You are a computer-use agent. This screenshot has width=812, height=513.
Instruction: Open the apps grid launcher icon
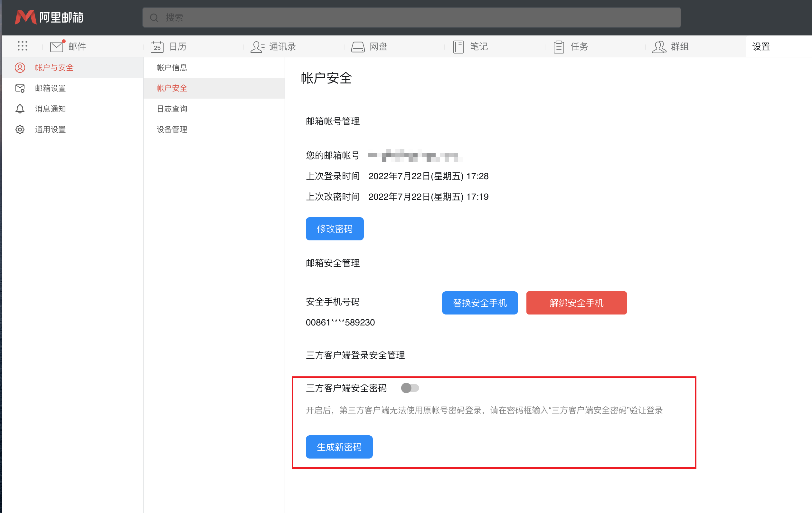(22, 46)
